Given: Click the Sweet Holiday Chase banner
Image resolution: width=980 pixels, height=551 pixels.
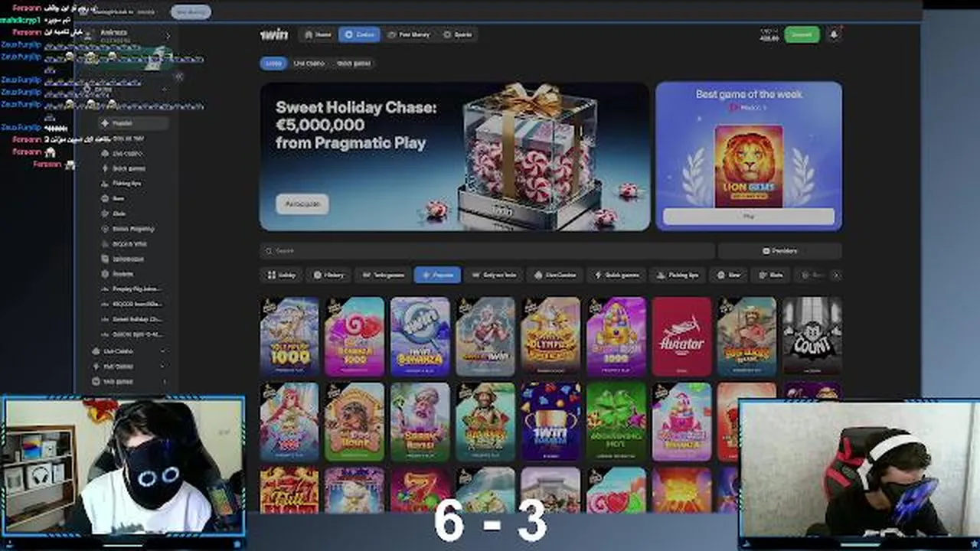Looking at the screenshot, I should [x=455, y=156].
